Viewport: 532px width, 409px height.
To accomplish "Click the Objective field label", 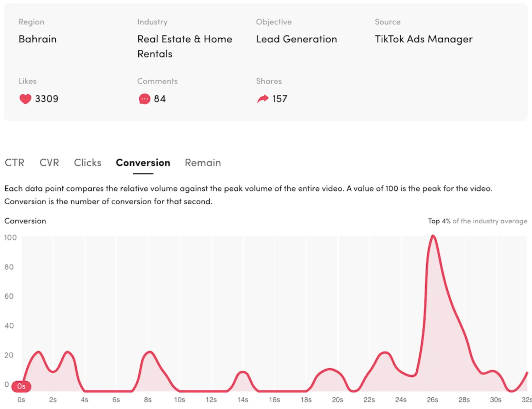I will [274, 22].
